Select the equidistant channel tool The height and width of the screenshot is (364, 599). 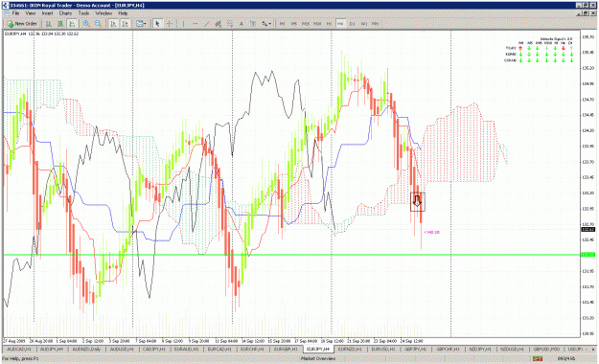tap(219, 24)
